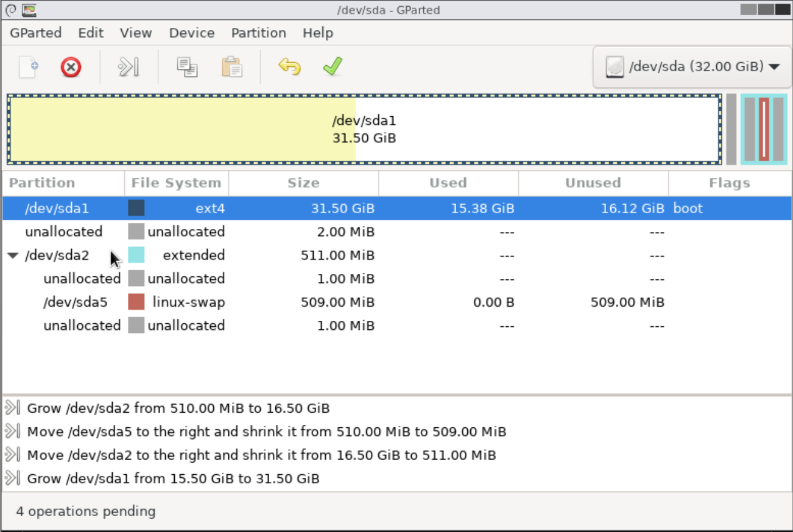Click the 511.00 MiB size of /dev/sda2
Image resolution: width=793 pixels, height=532 pixels.
tap(337, 255)
